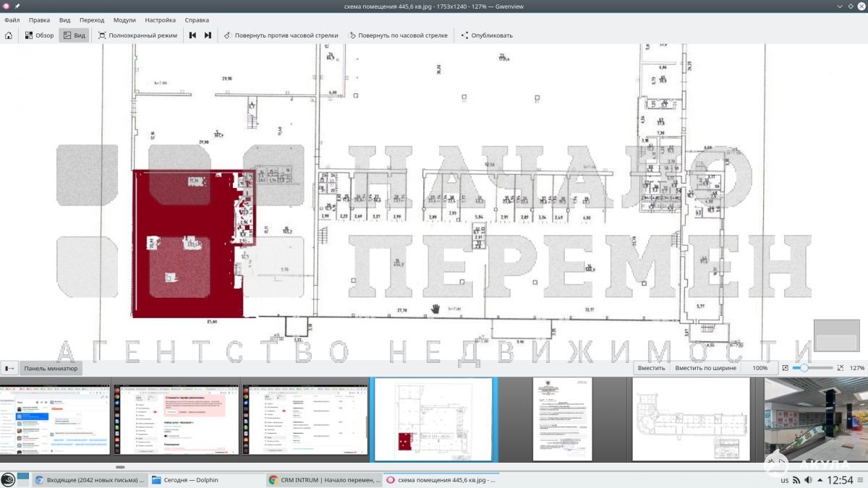868x488 pixels.
Task: Open the Файл menu
Action: click(x=12, y=20)
